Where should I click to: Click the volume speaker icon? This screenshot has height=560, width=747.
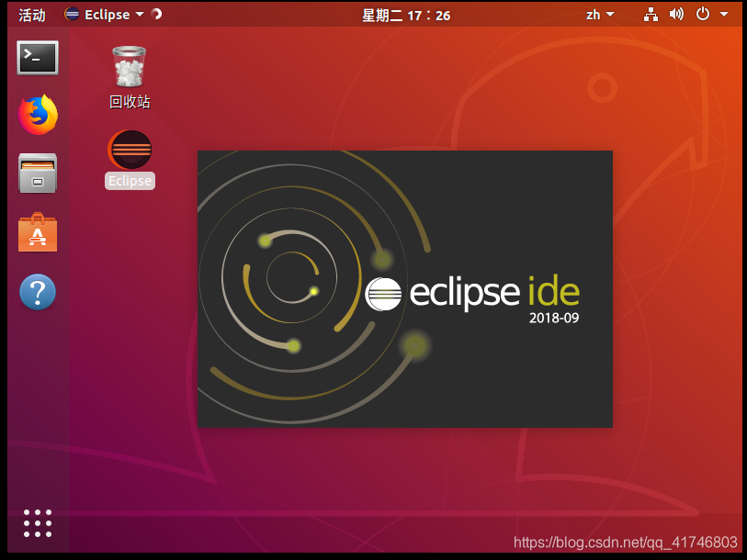click(676, 15)
